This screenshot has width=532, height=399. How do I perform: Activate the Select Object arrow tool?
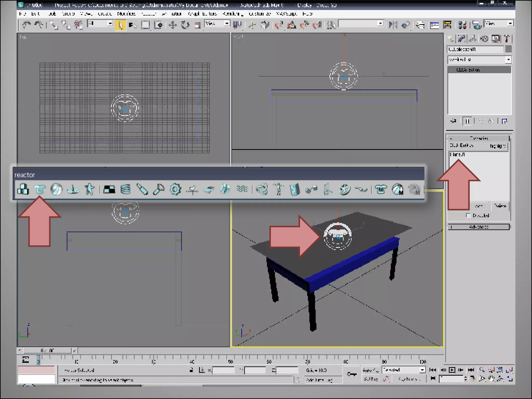pos(121,25)
